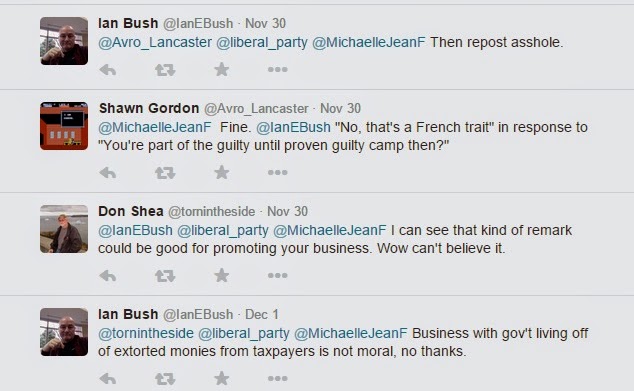Reply to Don Shea's tweet
Image resolution: width=634 pixels, height=391 pixels.
coord(108,276)
